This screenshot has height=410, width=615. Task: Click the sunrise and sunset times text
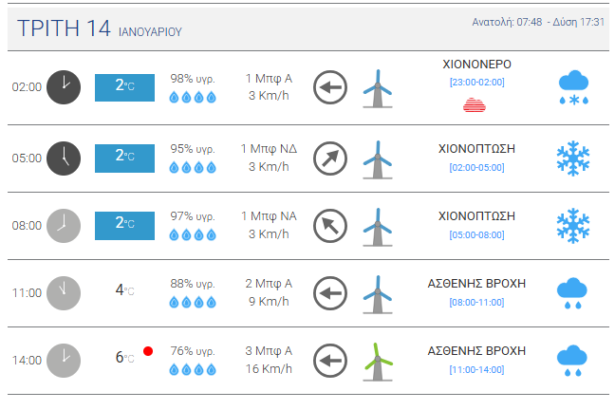[538, 22]
